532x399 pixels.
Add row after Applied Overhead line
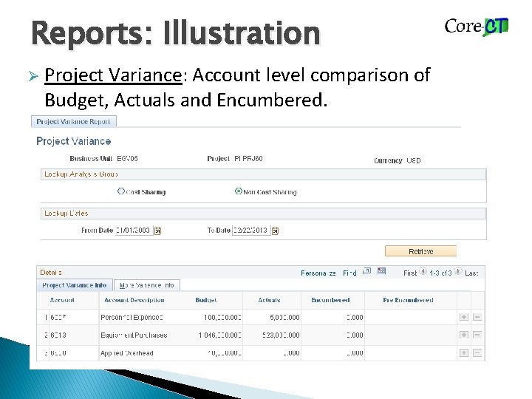click(464, 353)
